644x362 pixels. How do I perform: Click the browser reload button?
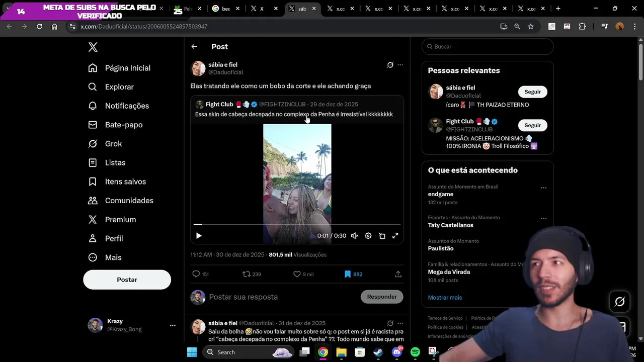39,26
